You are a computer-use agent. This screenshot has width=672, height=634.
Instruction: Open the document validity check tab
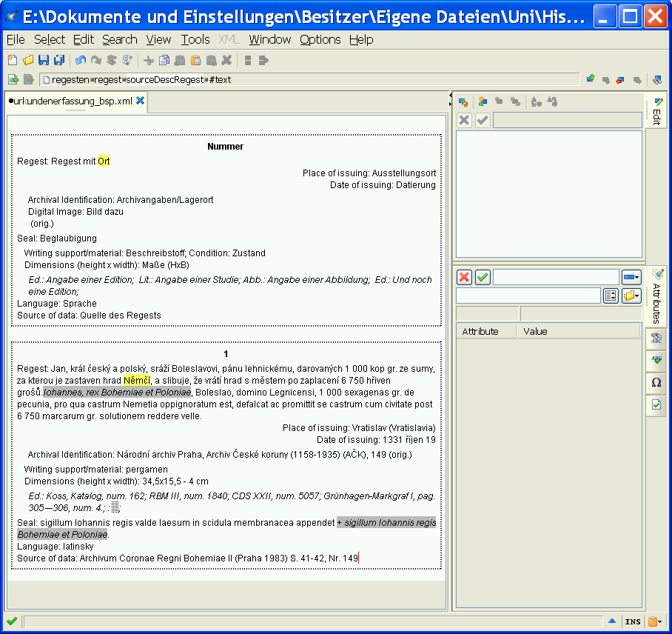656,404
